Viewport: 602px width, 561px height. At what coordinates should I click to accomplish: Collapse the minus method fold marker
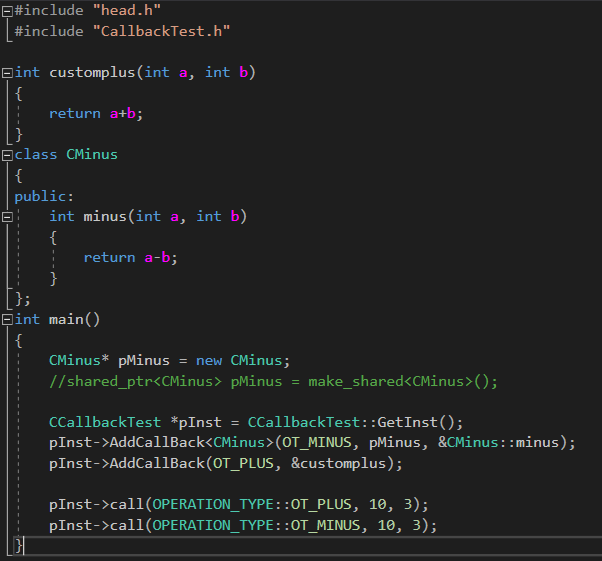(7, 217)
